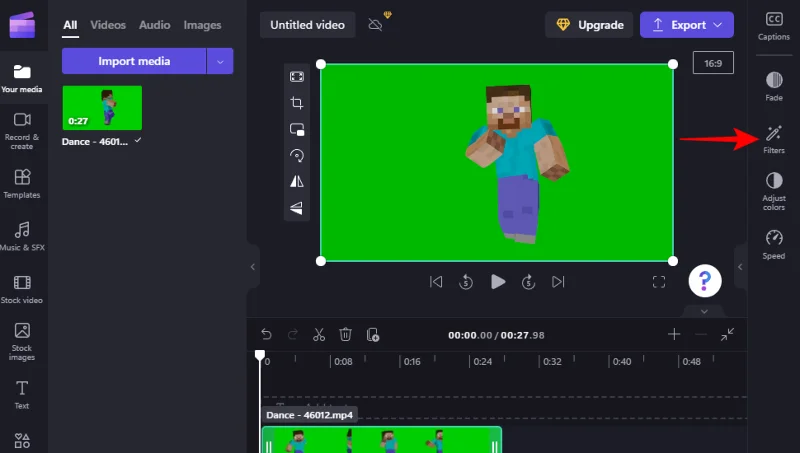Switch to the Videos tab
Image resolution: width=800 pixels, height=453 pixels.
click(108, 25)
